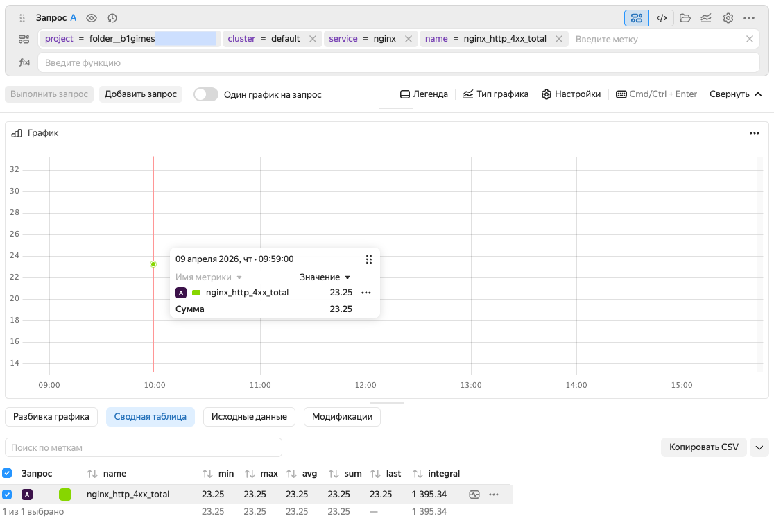
Task: Remove the service = nginx label filter
Action: click(x=409, y=39)
